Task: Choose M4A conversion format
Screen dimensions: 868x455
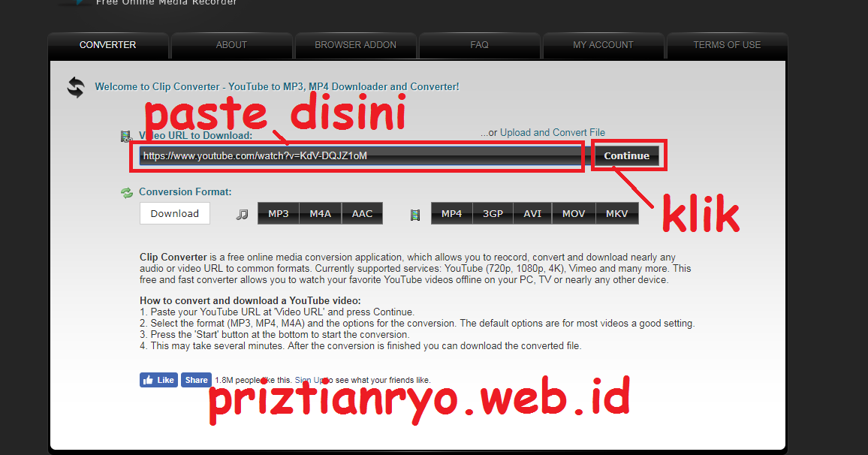Action: click(x=320, y=214)
